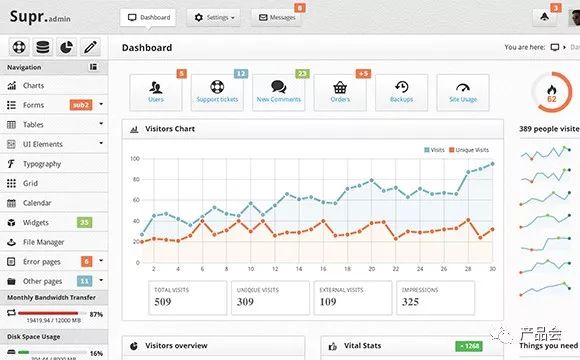Expand the Forms submenu arrow

101,104
